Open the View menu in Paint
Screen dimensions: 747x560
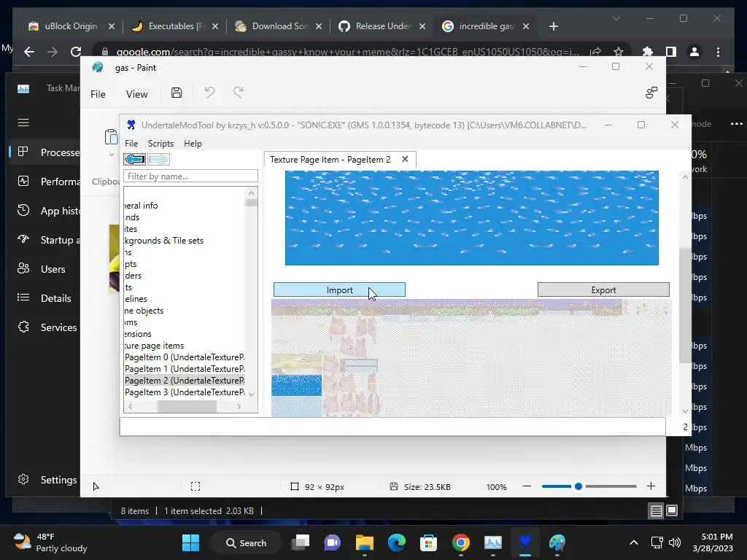136,94
